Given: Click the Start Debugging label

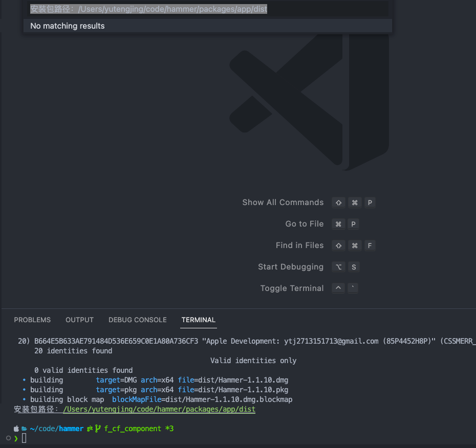Looking at the screenshot, I should click(291, 267).
